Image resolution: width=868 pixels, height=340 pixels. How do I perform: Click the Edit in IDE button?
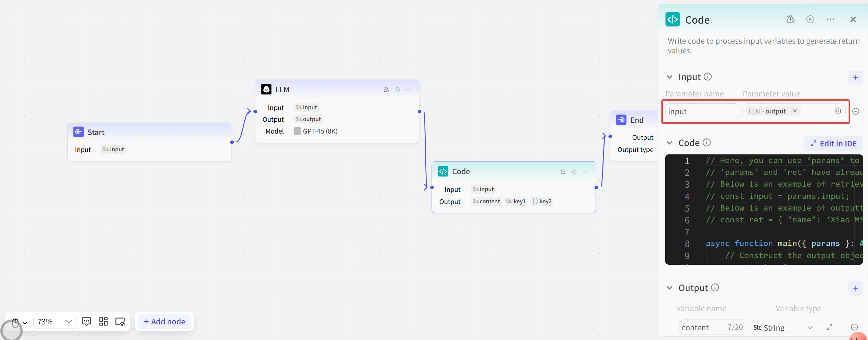coord(833,144)
